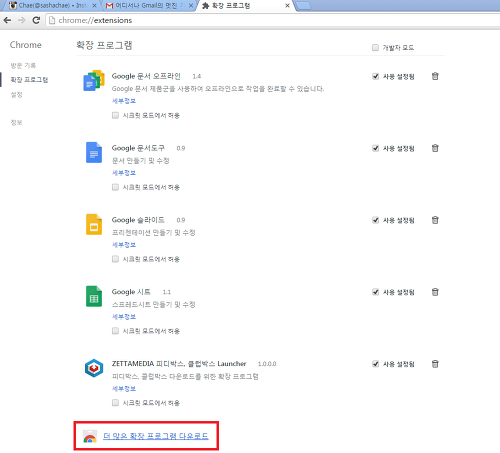The image size is (500, 453).
Task: Click the Google 슬라이드 title text
Action: pos(138,220)
